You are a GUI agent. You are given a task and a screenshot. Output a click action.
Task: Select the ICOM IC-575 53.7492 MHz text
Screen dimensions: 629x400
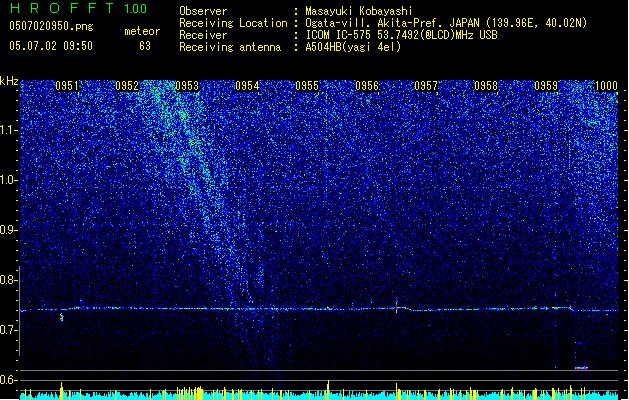[x=402, y=35]
